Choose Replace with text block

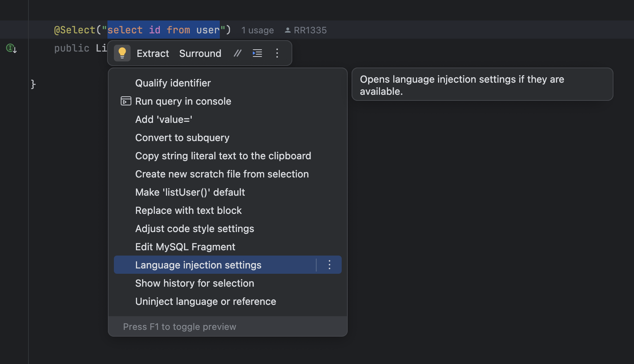click(188, 210)
